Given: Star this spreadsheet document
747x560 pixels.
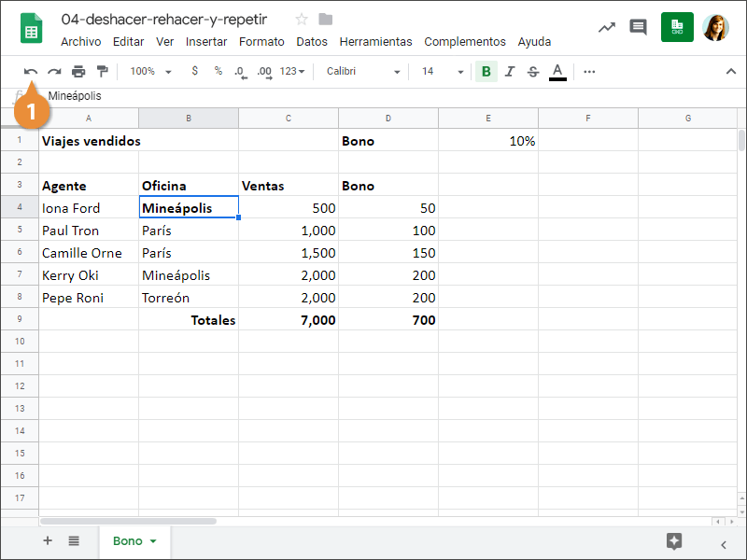Looking at the screenshot, I should (x=302, y=20).
